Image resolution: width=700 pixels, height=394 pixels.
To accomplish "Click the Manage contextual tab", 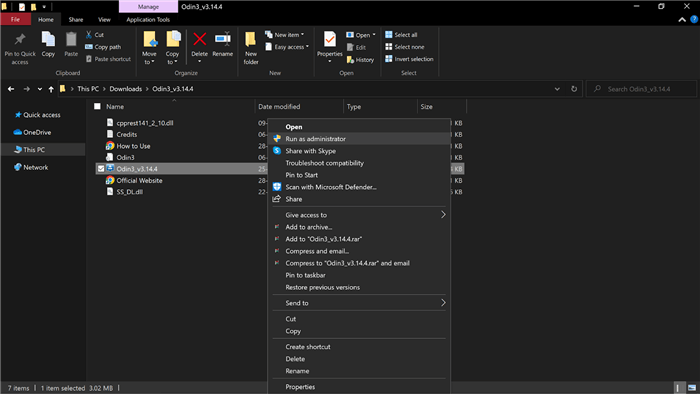I will 148,7.
